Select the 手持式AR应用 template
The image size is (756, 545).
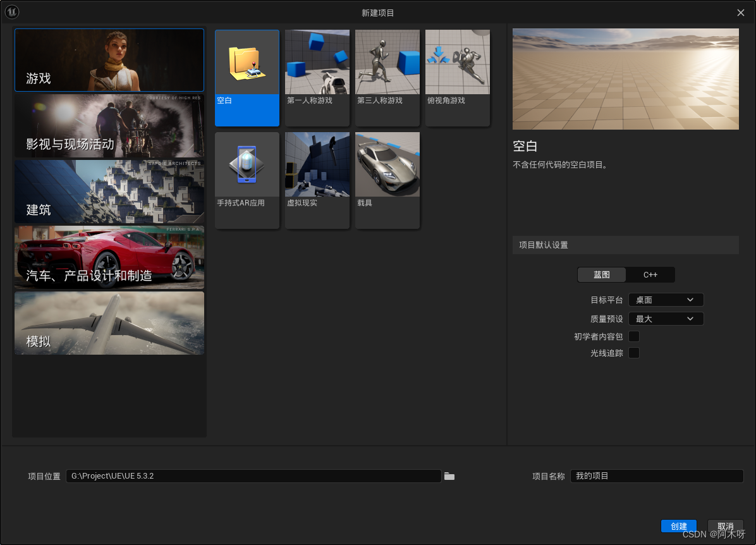(x=247, y=180)
